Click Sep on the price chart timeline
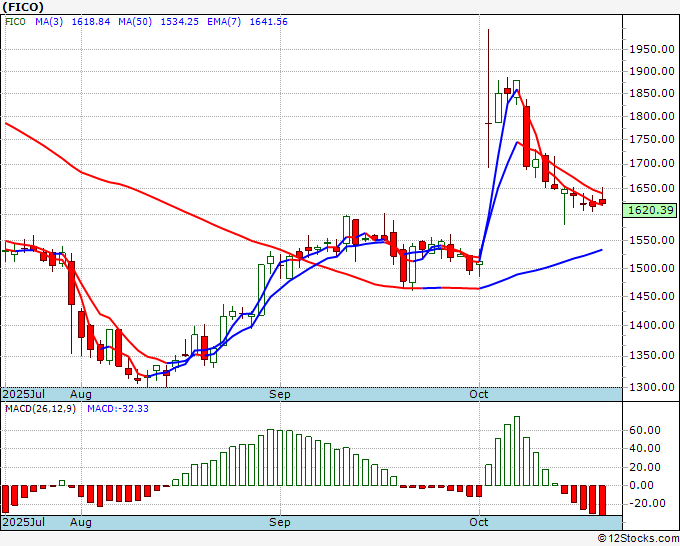 coord(280,394)
